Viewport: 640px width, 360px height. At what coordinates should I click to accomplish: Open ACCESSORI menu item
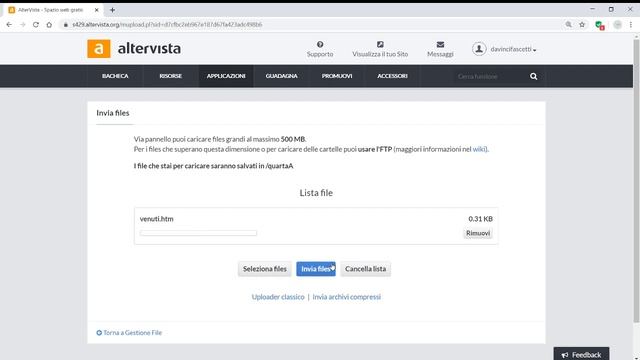(392, 76)
